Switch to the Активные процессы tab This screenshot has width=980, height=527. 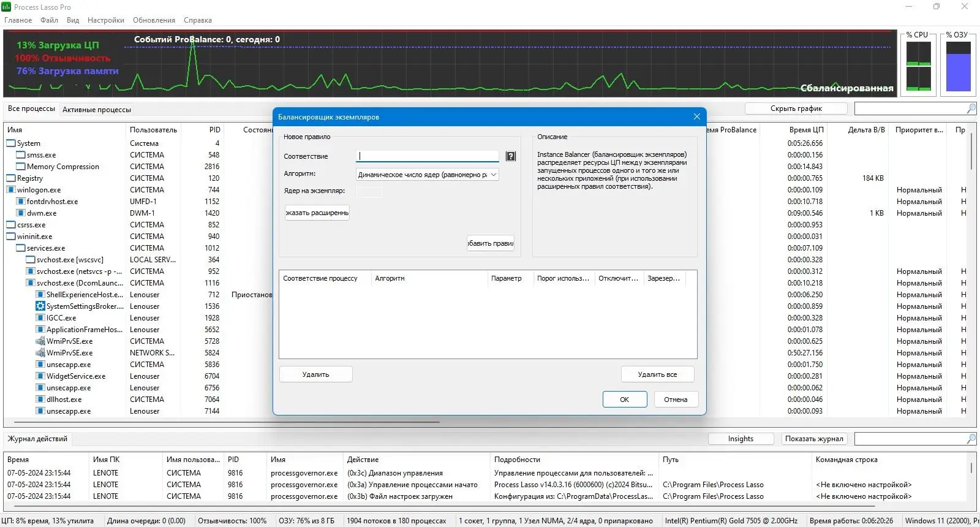click(x=97, y=110)
